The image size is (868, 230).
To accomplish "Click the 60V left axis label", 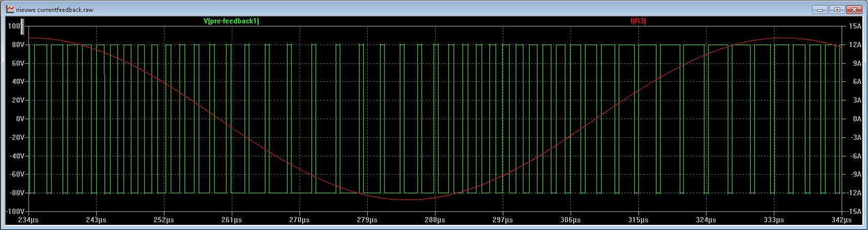I will tap(18, 63).
